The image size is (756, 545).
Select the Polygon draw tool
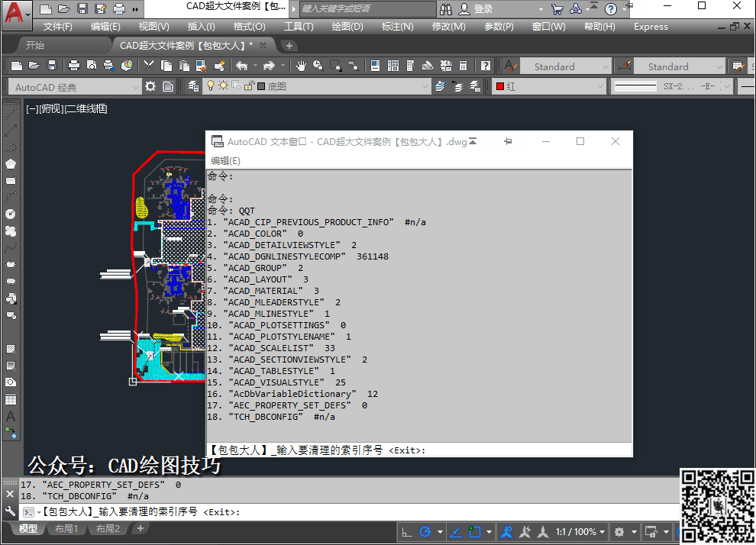(x=11, y=164)
